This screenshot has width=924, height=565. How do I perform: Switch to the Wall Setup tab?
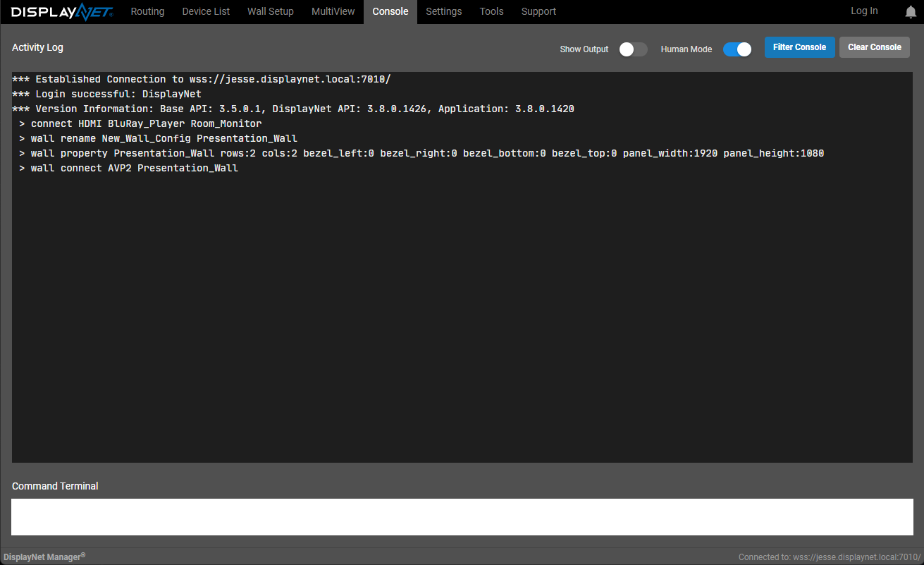click(271, 12)
